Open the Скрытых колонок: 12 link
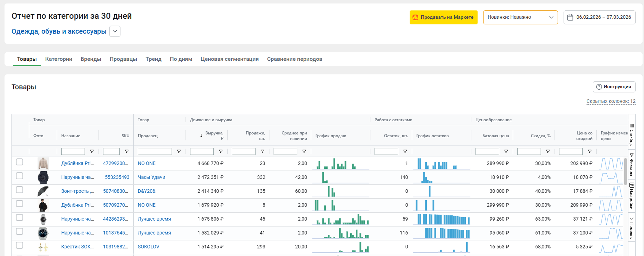Image resolution: width=644 pixels, height=256 pixels. (611, 101)
